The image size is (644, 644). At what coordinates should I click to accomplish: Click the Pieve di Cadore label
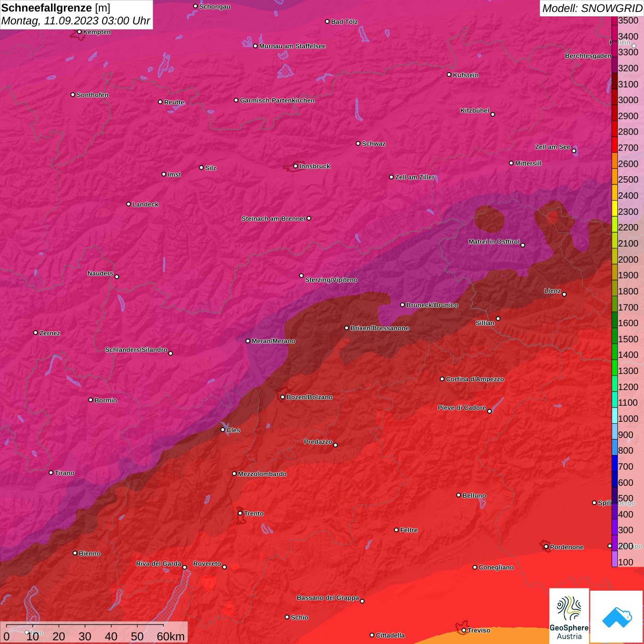coord(462,408)
